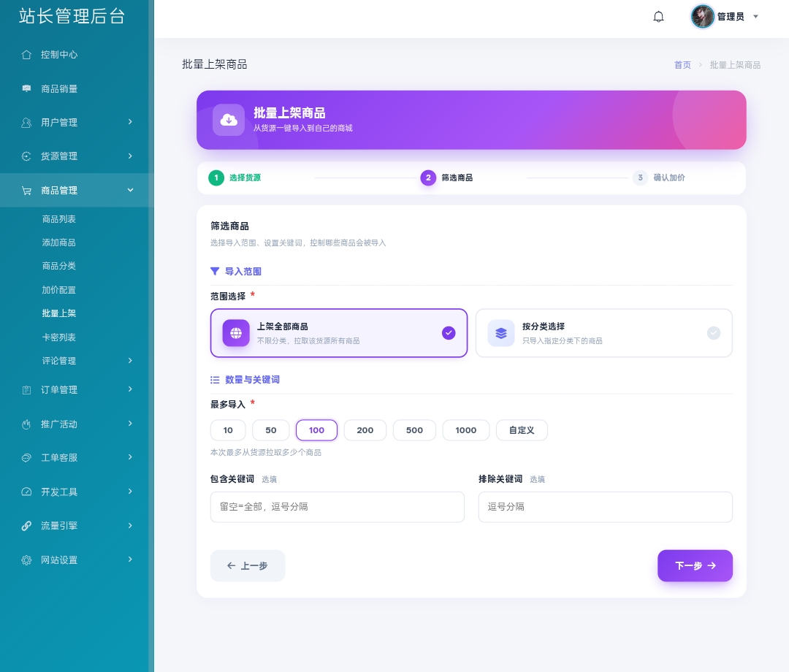Click step 3 circle 确认加价
Viewport: 789px width, 672px height.
[640, 177]
